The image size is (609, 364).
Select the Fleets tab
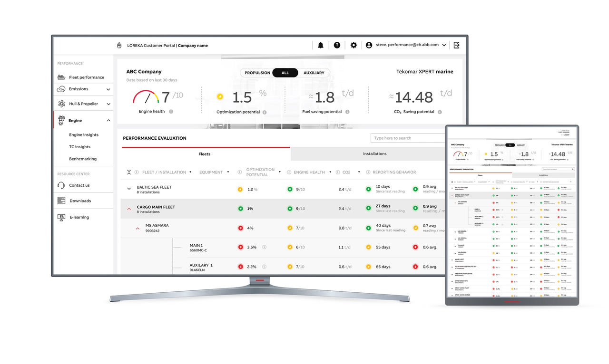coord(205,154)
